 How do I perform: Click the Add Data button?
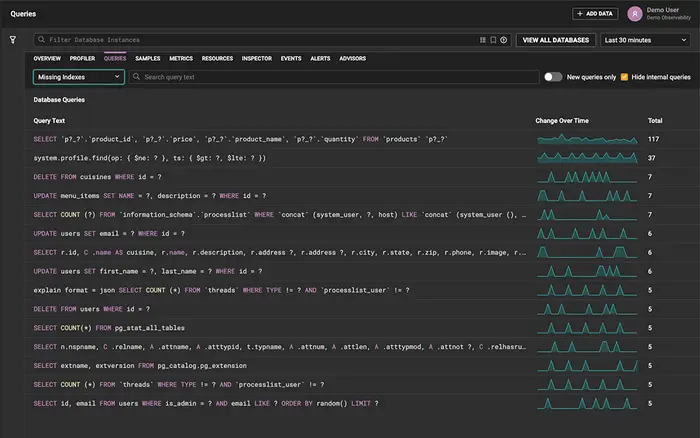tap(595, 14)
